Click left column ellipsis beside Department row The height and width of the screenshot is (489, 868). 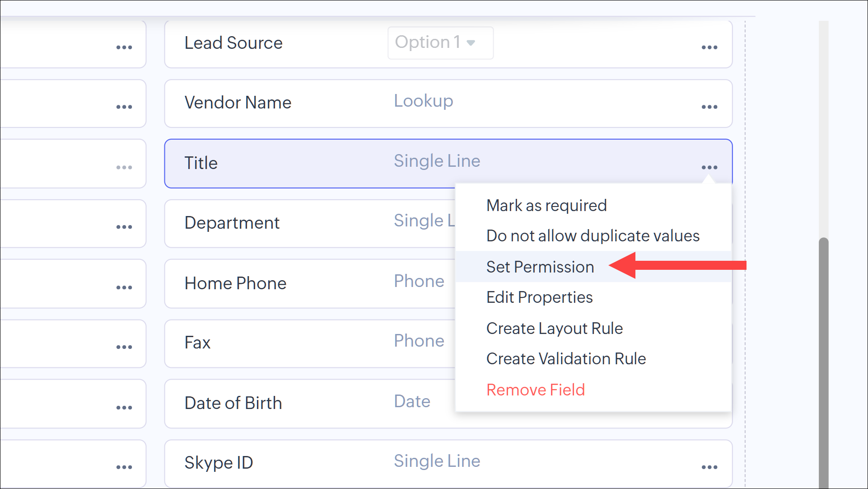click(124, 227)
